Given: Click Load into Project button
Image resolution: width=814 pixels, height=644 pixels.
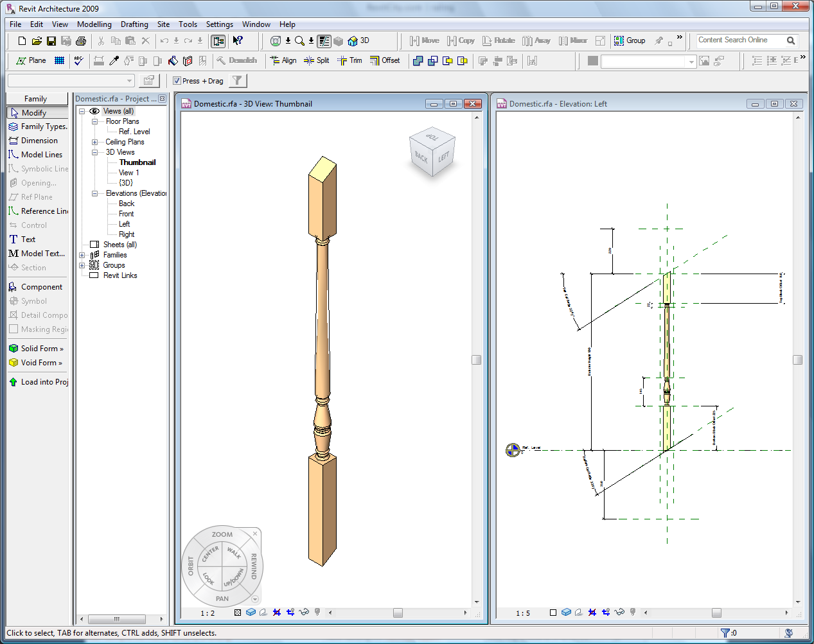Looking at the screenshot, I should click(x=39, y=382).
